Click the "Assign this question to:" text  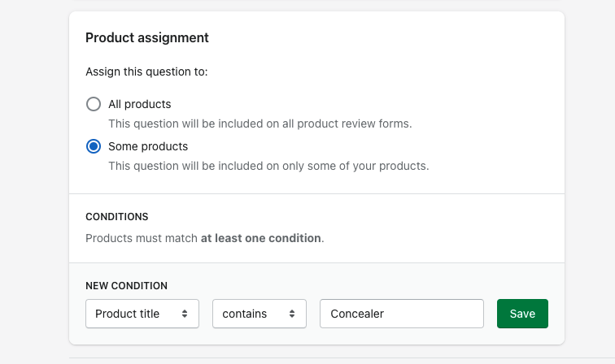point(146,71)
